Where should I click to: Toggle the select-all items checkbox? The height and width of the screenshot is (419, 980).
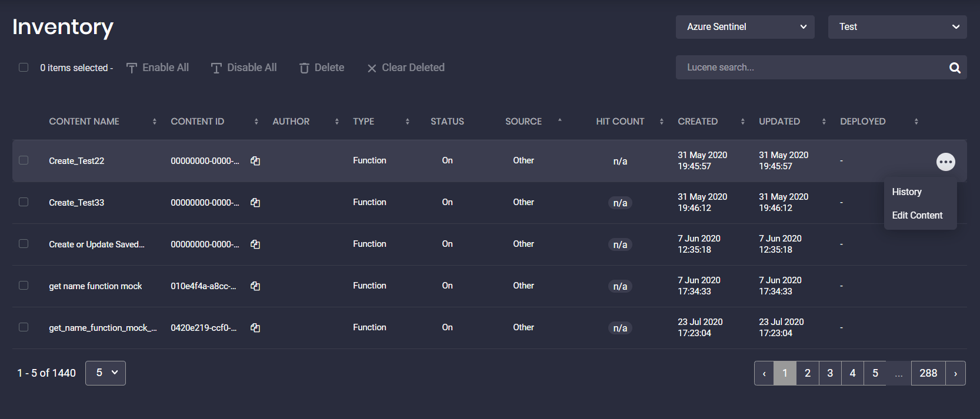[24, 68]
